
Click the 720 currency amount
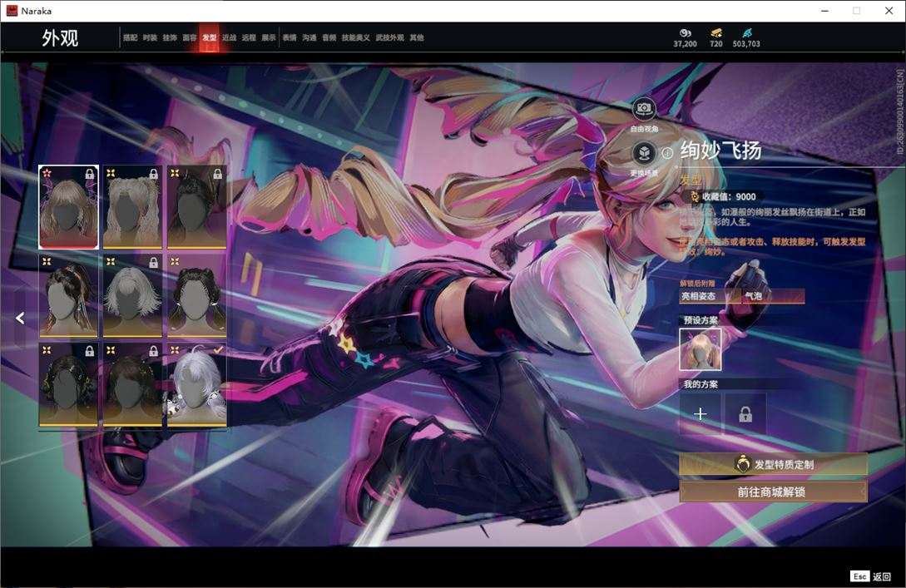tap(716, 44)
